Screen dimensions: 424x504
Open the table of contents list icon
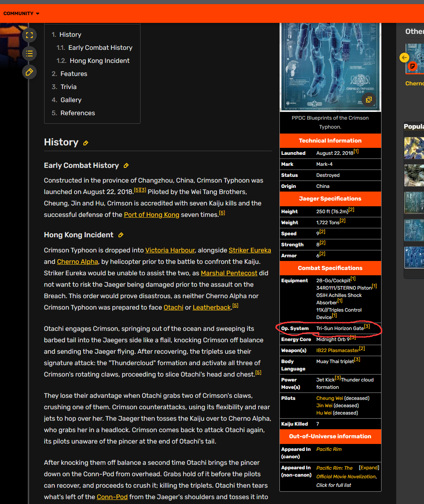point(29,54)
